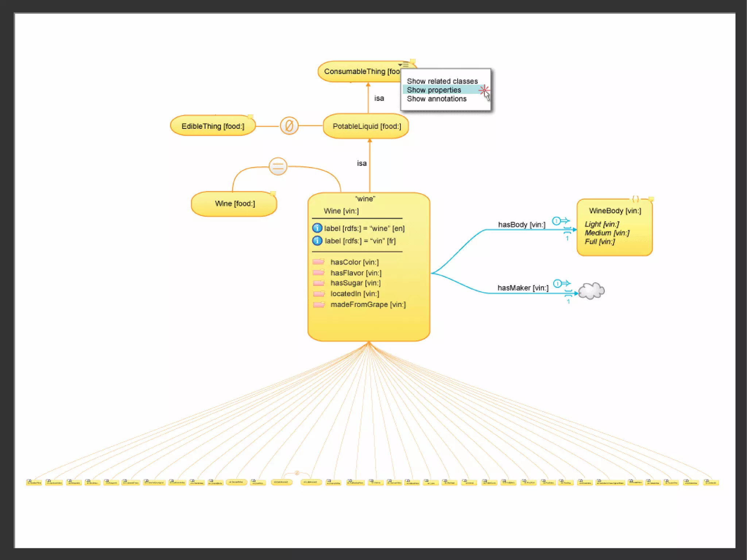Screen dimensions: 747x560
Task: Click the hasColor property folder icon
Action: [319, 262]
